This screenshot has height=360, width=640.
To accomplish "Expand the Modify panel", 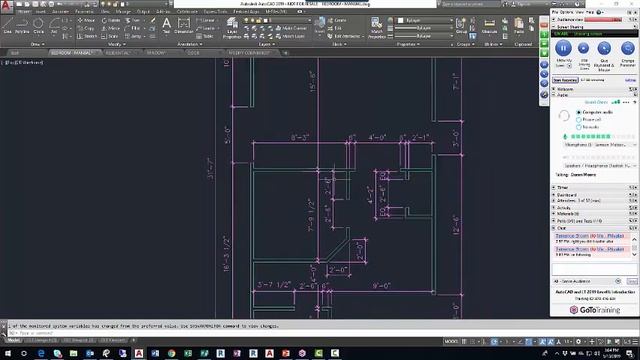I will click(x=116, y=44).
